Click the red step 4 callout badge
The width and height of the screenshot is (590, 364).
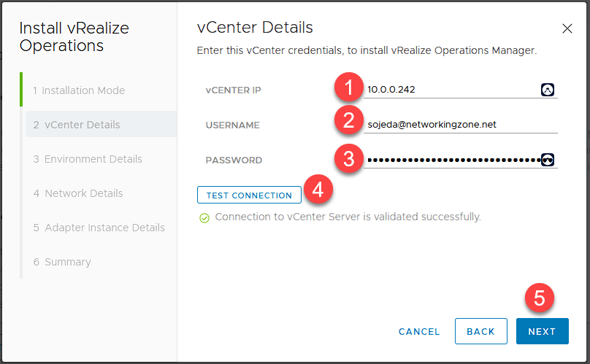pyautogui.click(x=318, y=190)
